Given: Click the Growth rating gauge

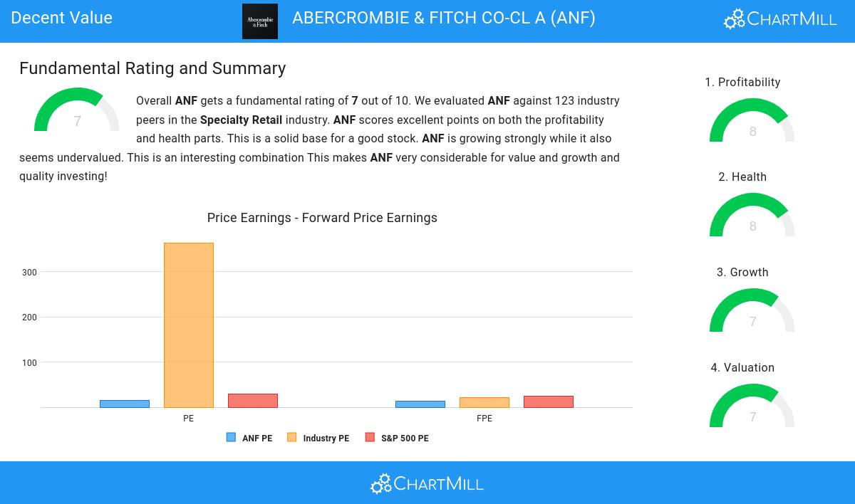Looking at the screenshot, I should click(752, 312).
